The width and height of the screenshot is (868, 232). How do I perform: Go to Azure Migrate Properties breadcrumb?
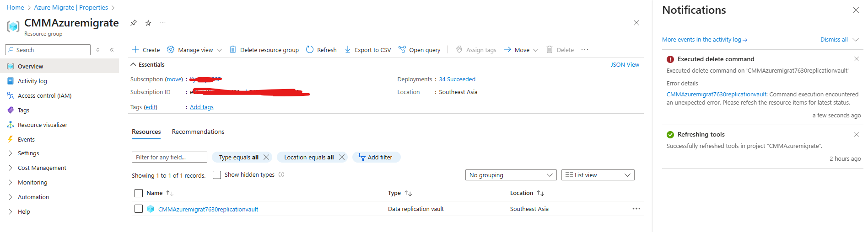[x=71, y=7]
